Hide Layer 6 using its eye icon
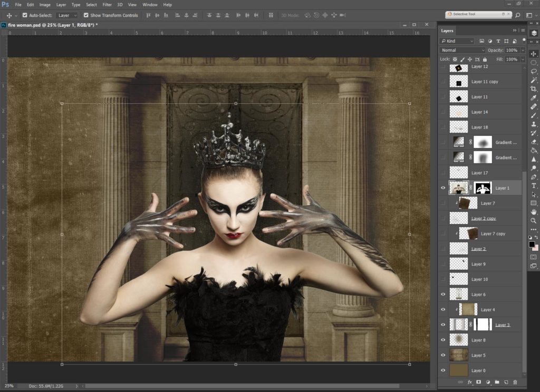The width and height of the screenshot is (540, 392). point(443,295)
